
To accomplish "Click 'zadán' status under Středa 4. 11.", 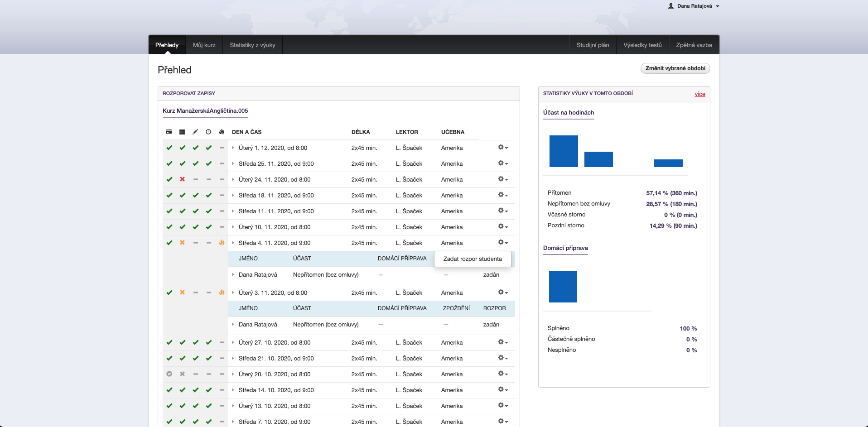I will pyautogui.click(x=491, y=274).
